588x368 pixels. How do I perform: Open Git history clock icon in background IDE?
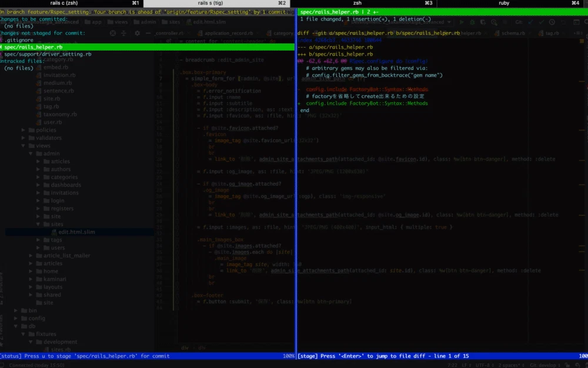(552, 22)
